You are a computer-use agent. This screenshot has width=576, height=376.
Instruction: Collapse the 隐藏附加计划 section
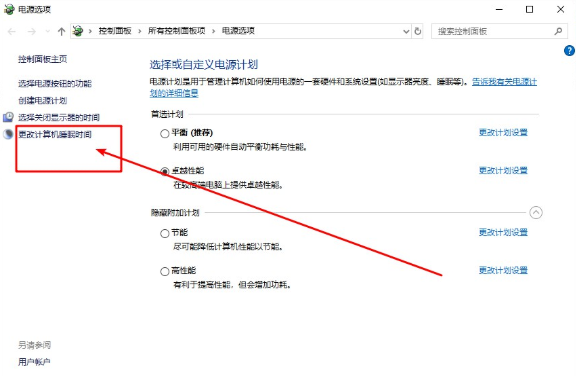click(x=536, y=212)
